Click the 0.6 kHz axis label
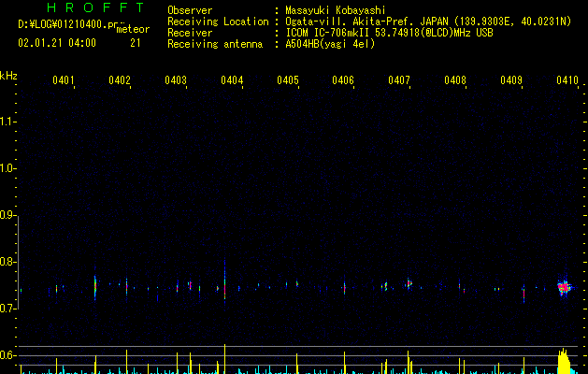The height and width of the screenshot is (374, 588). [x=7, y=355]
